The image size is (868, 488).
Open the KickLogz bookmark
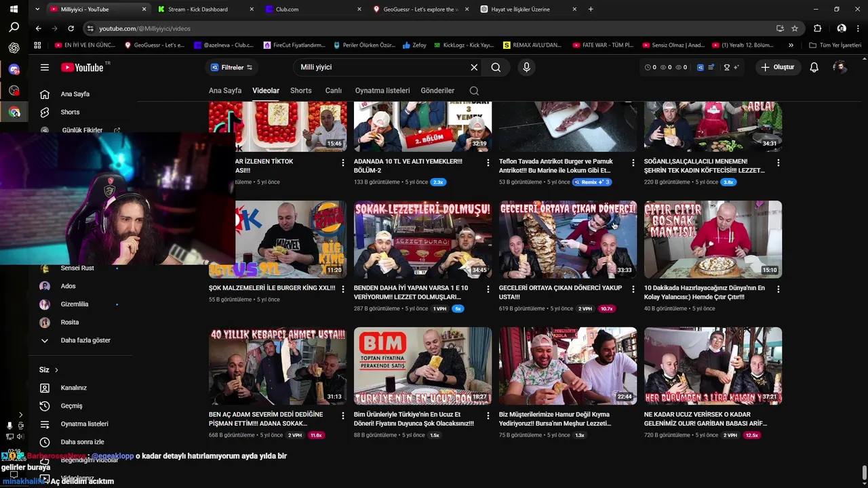pos(464,45)
